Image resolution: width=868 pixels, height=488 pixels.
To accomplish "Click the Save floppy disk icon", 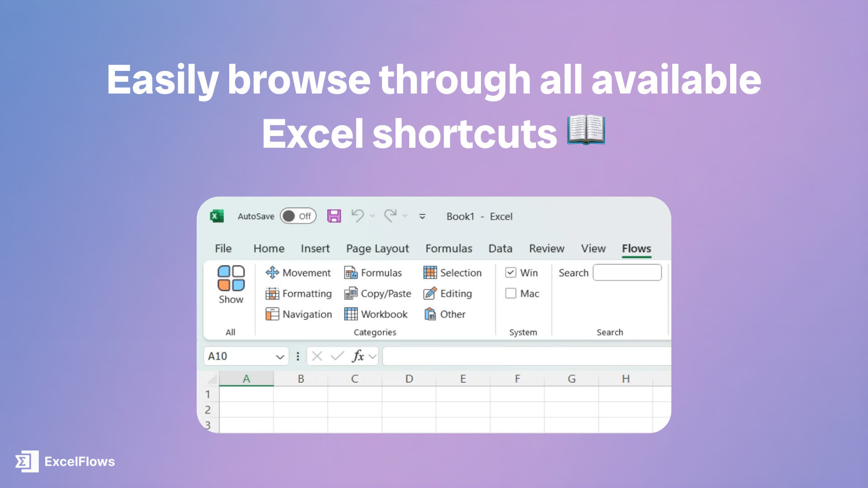I will [x=334, y=216].
